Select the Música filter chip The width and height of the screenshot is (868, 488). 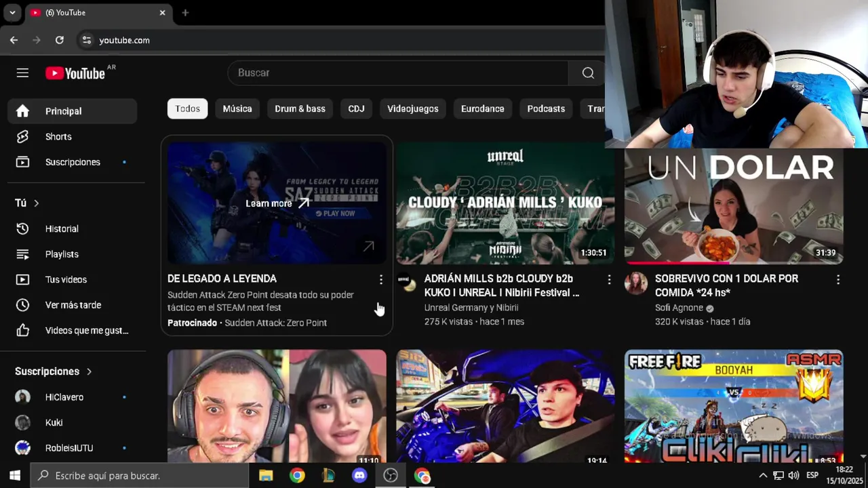point(237,108)
